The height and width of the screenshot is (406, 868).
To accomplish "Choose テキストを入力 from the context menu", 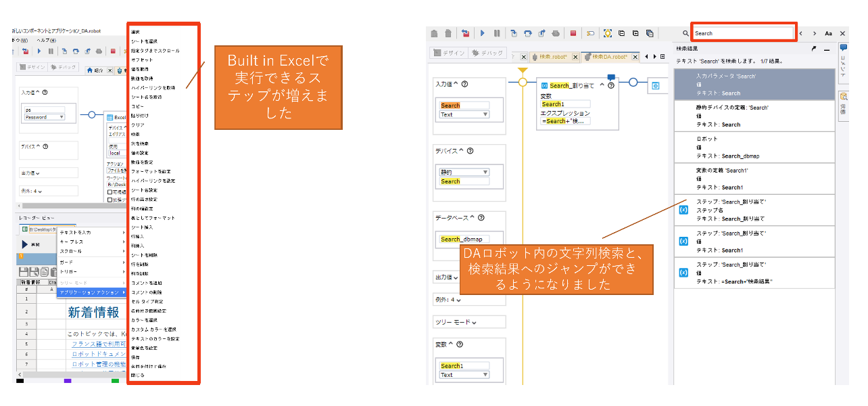I will coord(91,232).
